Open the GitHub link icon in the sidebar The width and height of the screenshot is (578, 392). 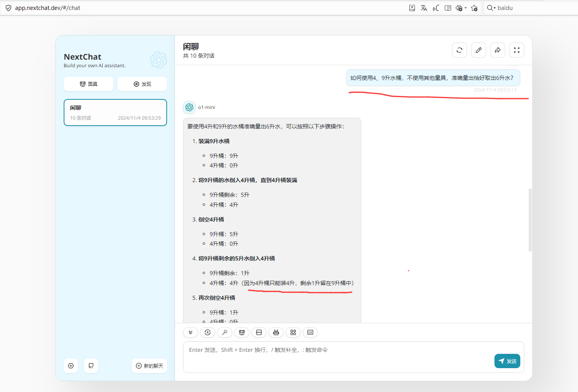[91, 366]
